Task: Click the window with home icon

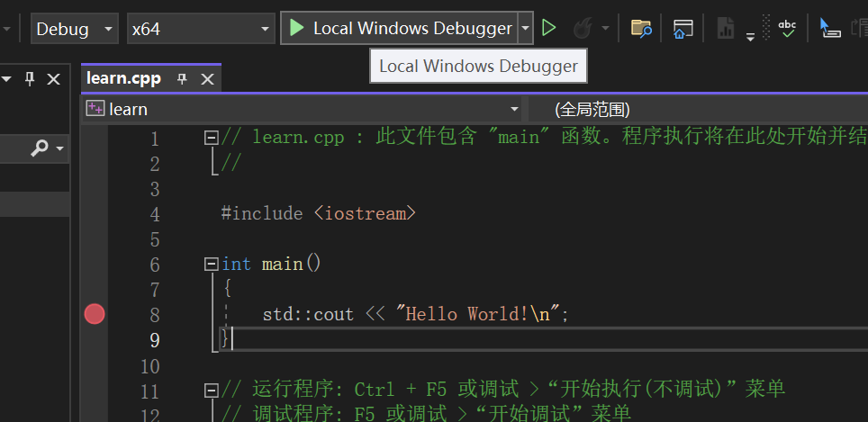Action: [683, 28]
